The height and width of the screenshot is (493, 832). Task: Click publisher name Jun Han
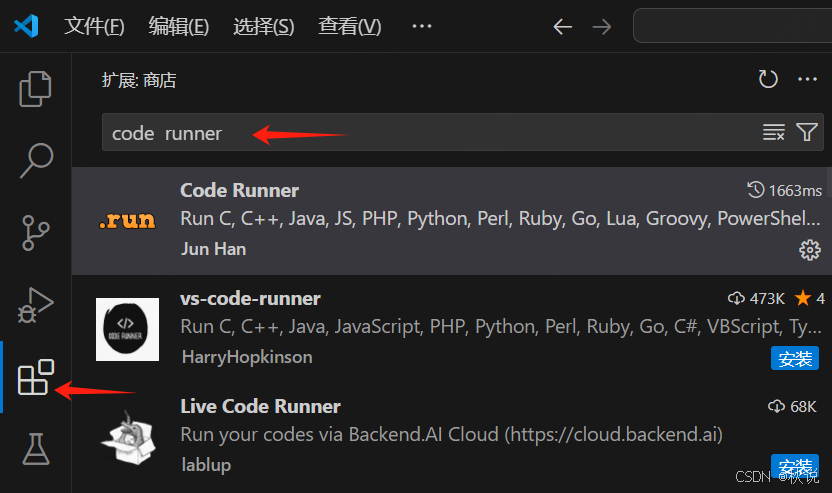point(213,249)
